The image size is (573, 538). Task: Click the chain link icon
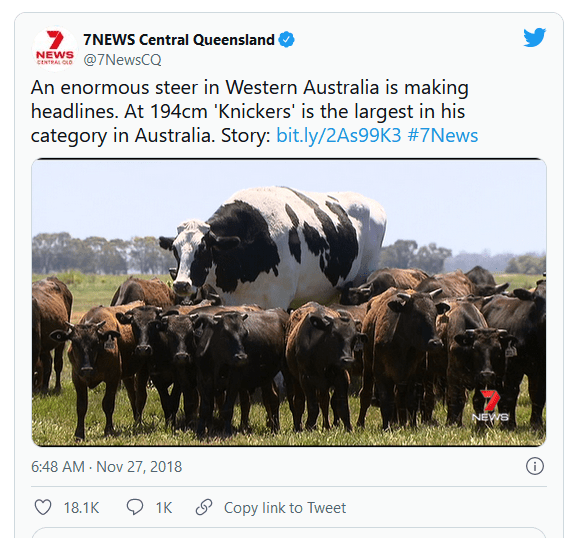pyautogui.click(x=204, y=507)
